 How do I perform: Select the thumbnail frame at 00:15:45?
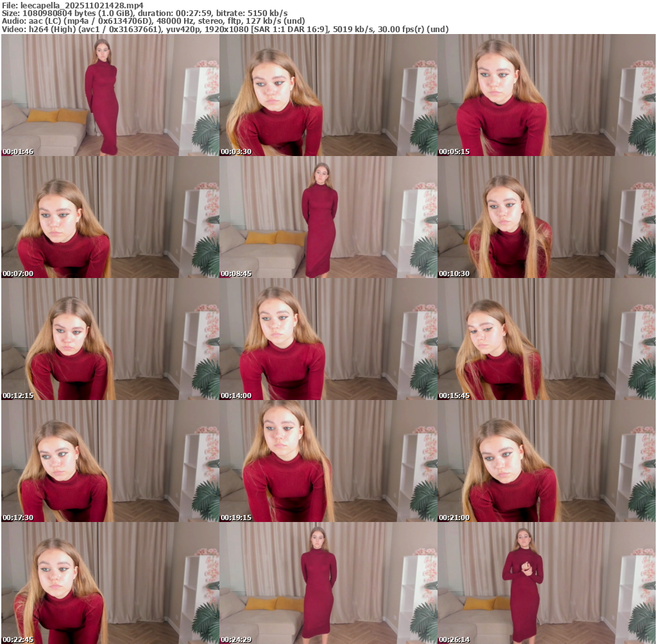(547, 339)
